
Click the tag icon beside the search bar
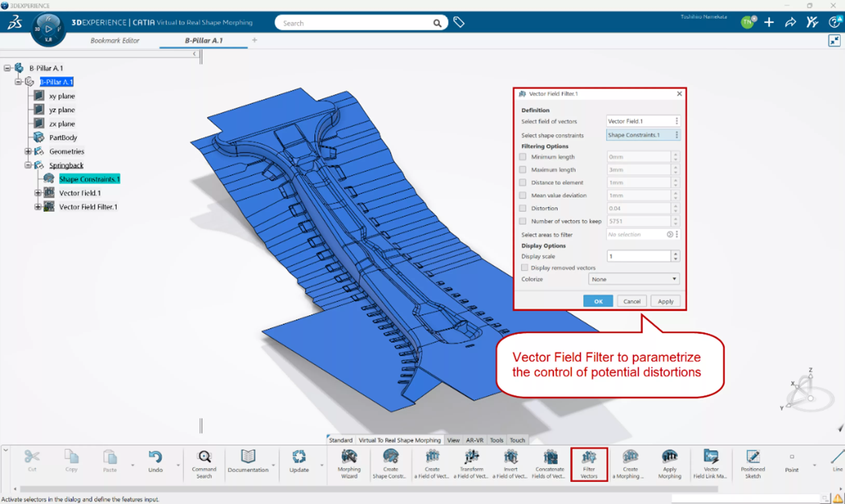459,22
